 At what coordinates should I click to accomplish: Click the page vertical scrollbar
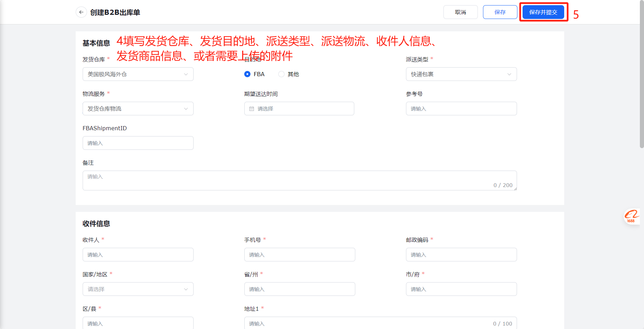click(x=642, y=74)
